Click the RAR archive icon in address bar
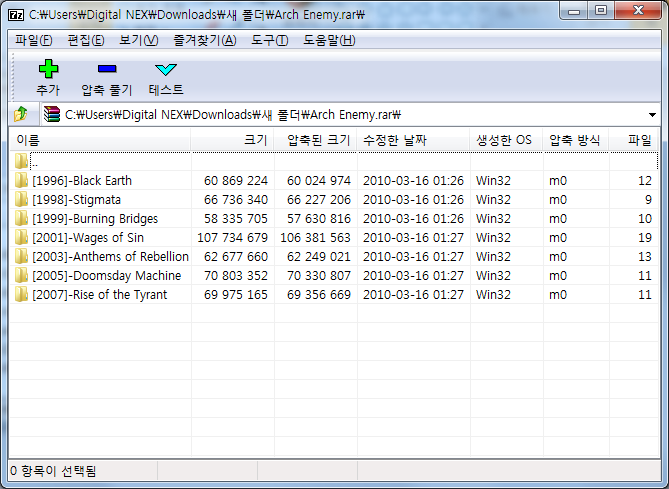 point(52,114)
